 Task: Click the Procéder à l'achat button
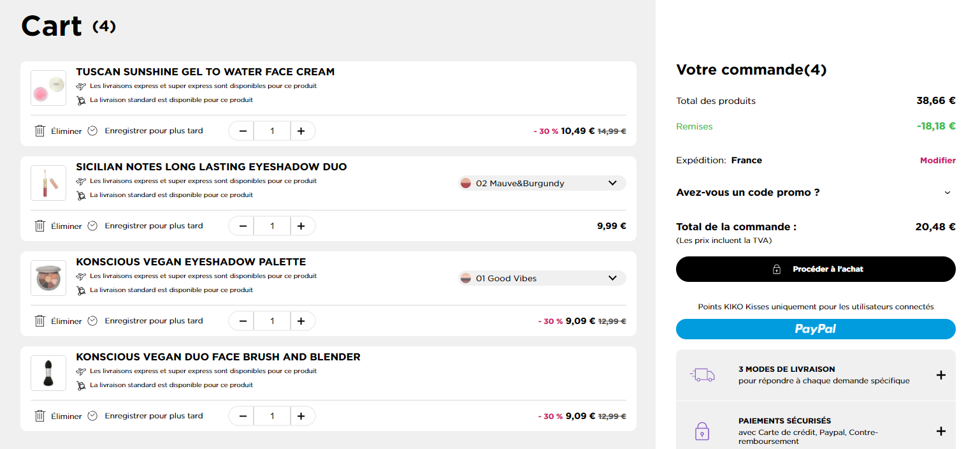pos(816,269)
